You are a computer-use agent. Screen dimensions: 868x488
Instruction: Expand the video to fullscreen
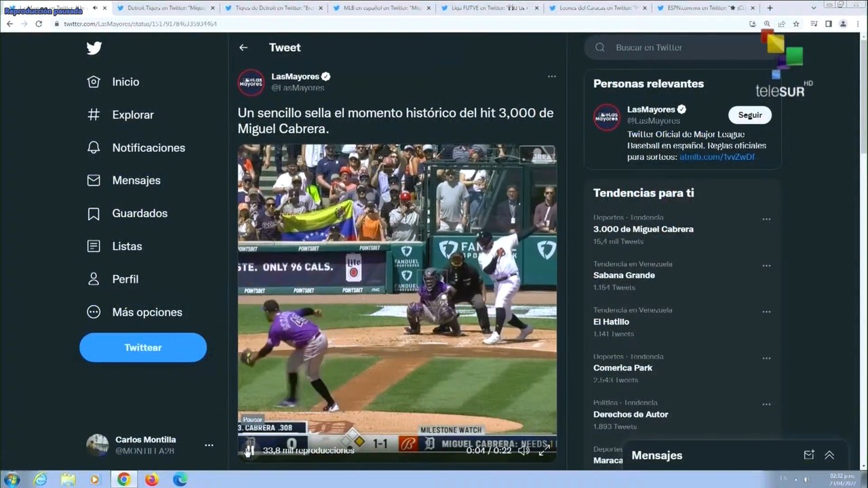click(543, 450)
